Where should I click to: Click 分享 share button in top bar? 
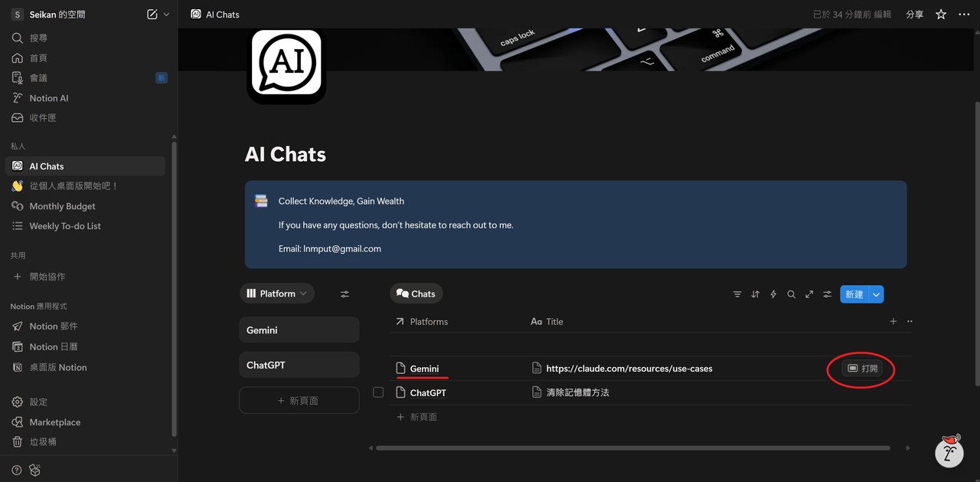click(x=915, y=15)
